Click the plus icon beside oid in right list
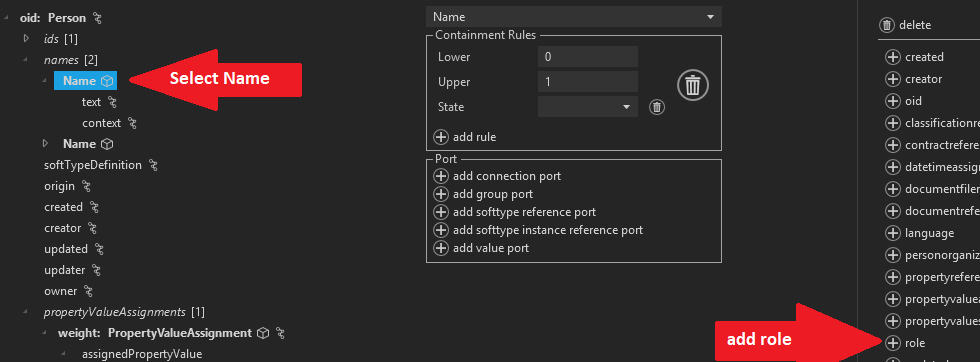This screenshot has height=362, width=980. pos(893,101)
